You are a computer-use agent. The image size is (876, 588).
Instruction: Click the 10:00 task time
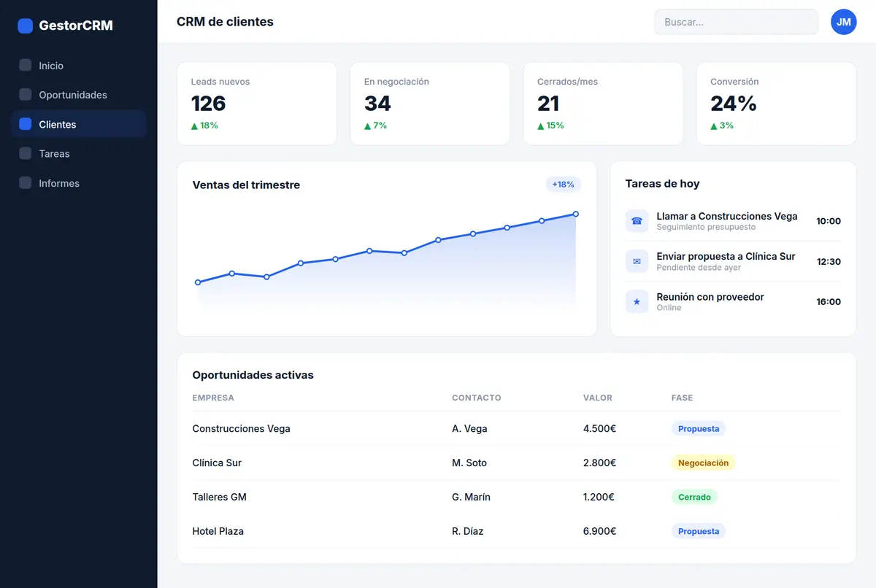[829, 221]
